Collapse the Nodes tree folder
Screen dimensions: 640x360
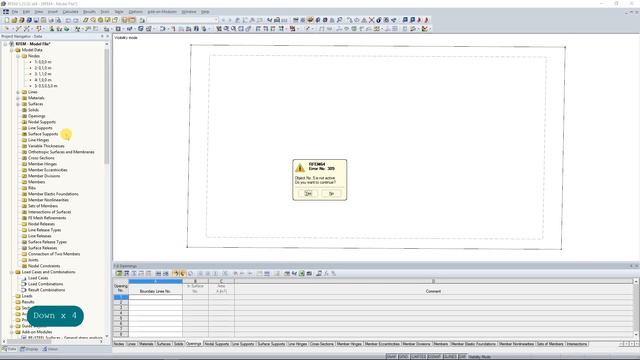pos(18,56)
